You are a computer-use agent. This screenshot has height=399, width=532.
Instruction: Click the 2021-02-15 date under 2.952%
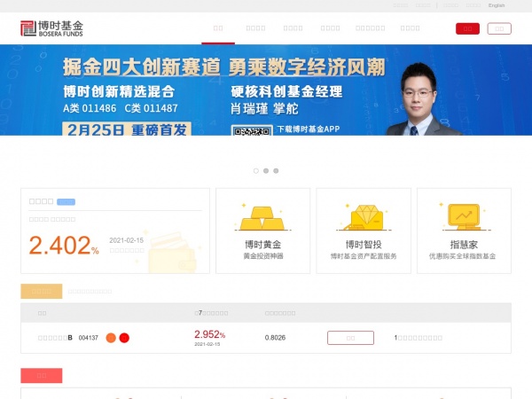point(207,344)
